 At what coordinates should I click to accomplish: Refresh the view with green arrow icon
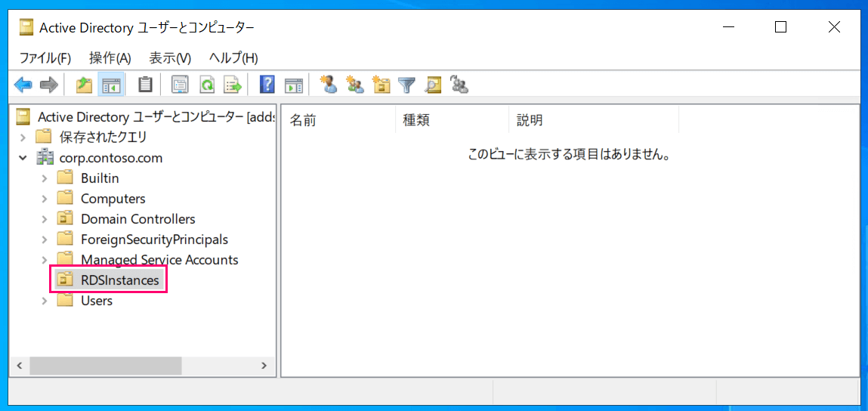206,85
